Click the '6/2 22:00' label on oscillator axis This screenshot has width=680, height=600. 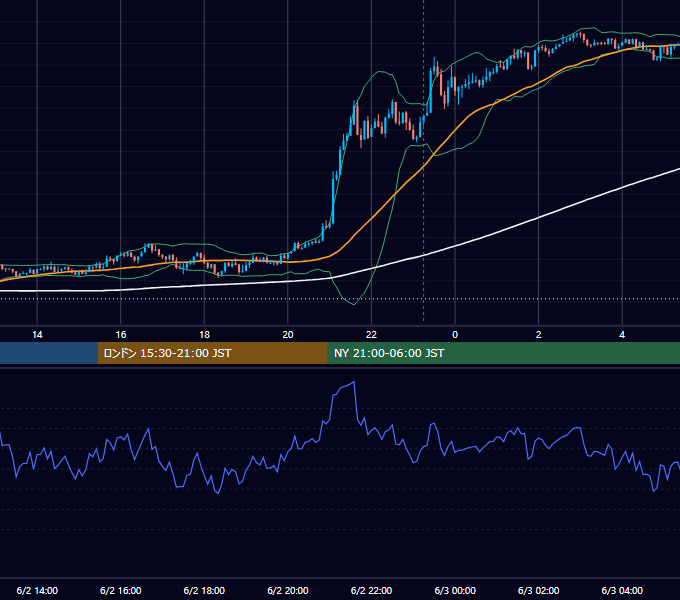(x=371, y=590)
